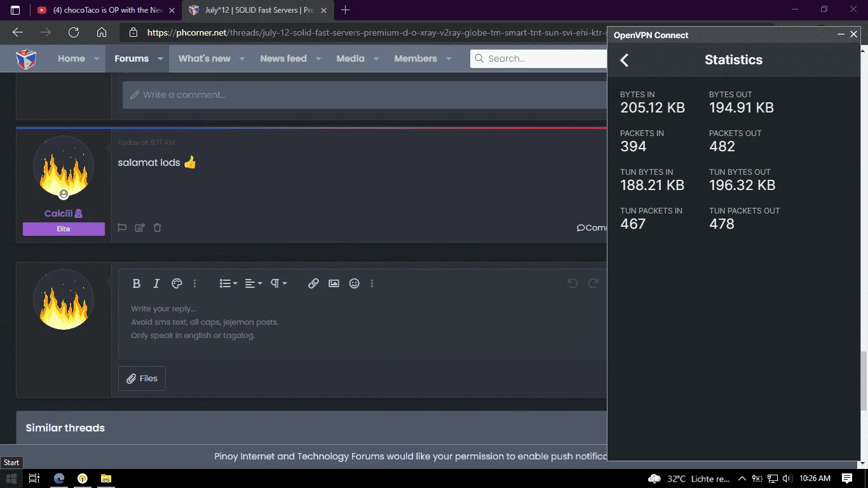Image resolution: width=868 pixels, height=488 pixels.
Task: Open the Media nav tab
Action: [x=351, y=58]
